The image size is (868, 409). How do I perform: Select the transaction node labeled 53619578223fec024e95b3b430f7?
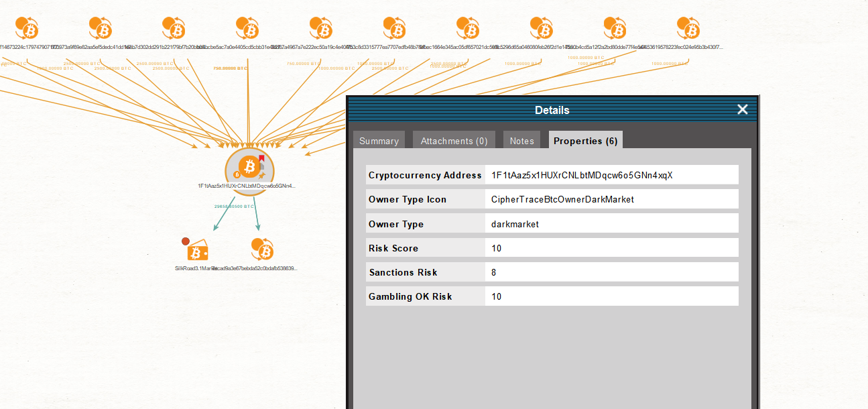pos(689,28)
